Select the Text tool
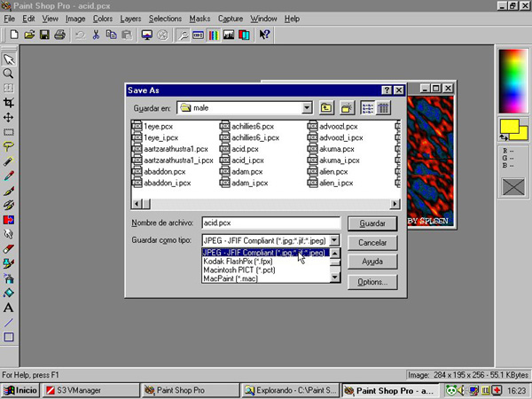The height and width of the screenshot is (399, 532). point(9,308)
